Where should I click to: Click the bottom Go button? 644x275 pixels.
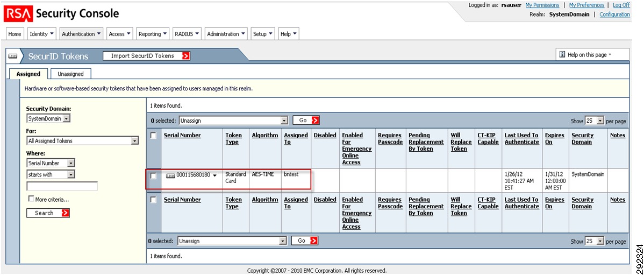pyautogui.click(x=305, y=241)
